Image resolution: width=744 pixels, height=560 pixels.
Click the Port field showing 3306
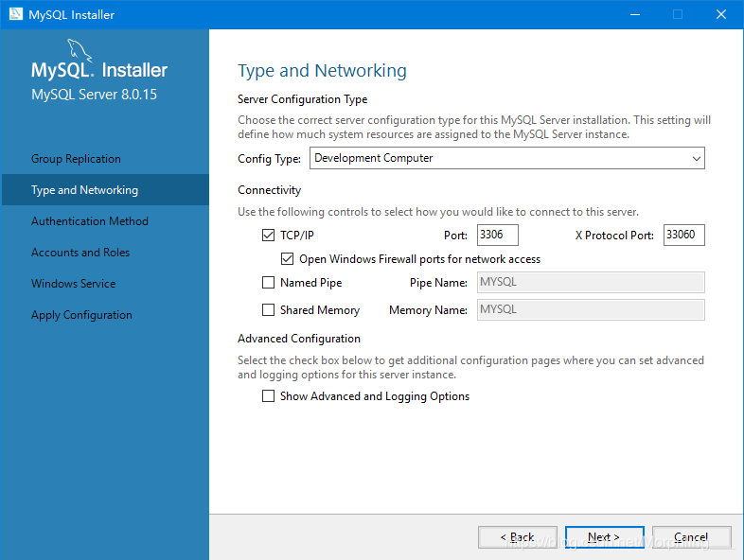498,235
